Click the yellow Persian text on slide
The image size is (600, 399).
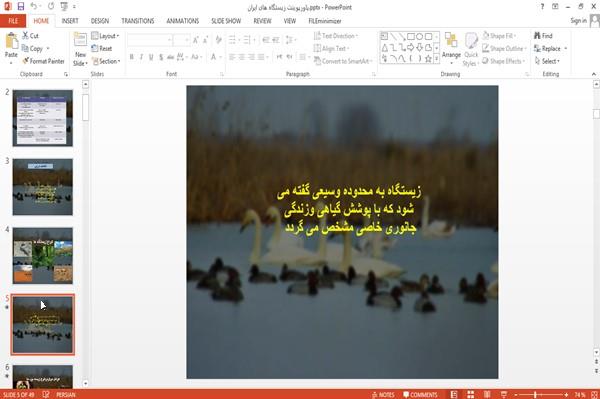click(349, 209)
